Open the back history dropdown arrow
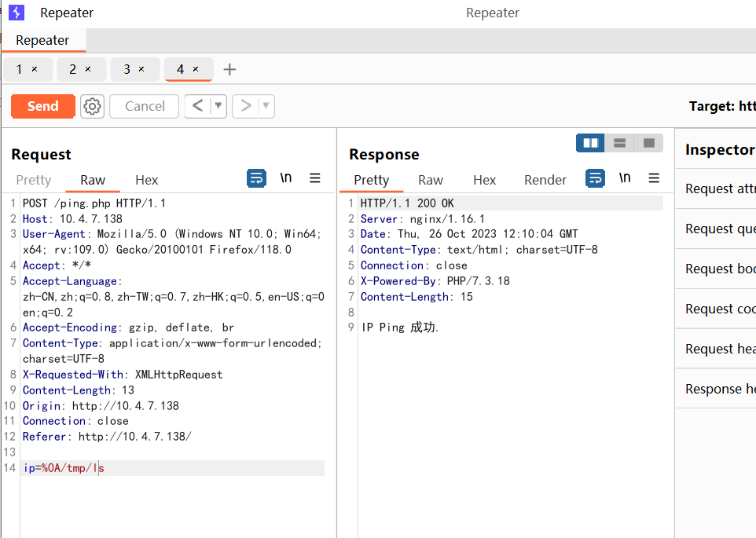Screen dimensions: 756x538 pyautogui.click(x=218, y=106)
